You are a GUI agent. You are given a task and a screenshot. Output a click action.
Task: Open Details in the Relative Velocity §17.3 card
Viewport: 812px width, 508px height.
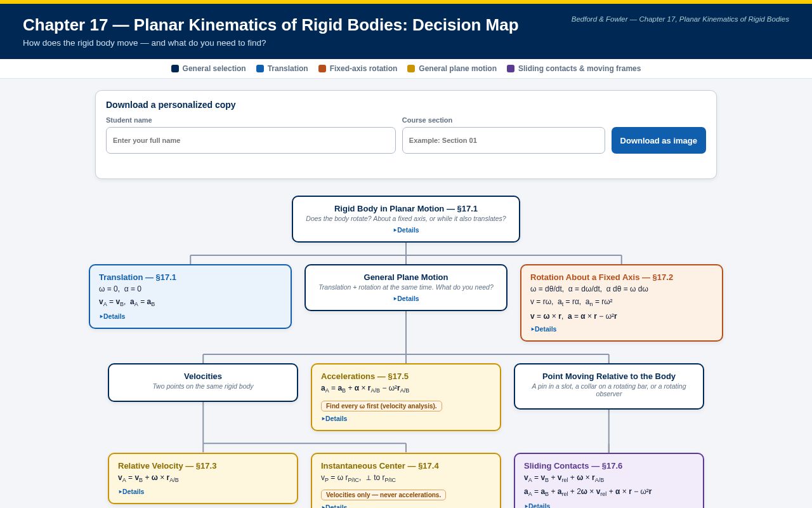[x=131, y=492]
